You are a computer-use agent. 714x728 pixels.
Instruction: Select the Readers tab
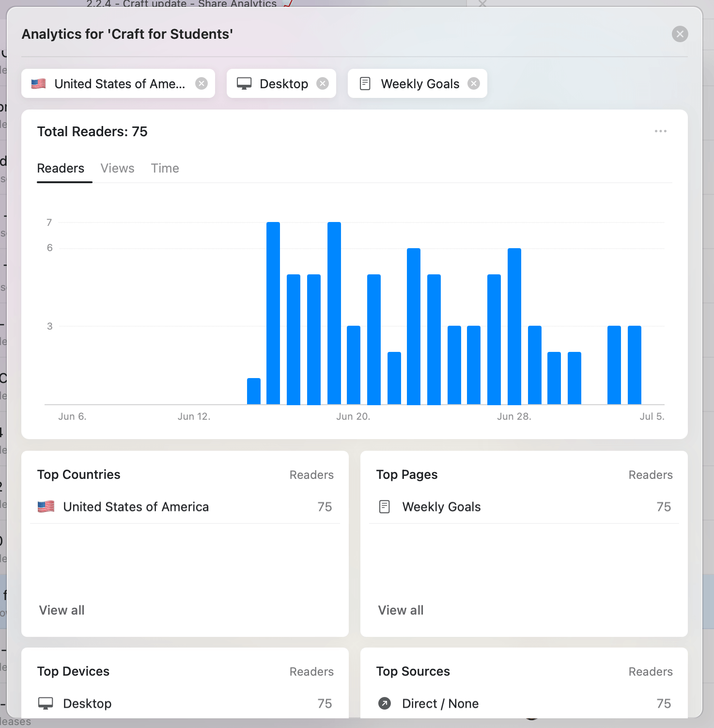[x=61, y=168]
